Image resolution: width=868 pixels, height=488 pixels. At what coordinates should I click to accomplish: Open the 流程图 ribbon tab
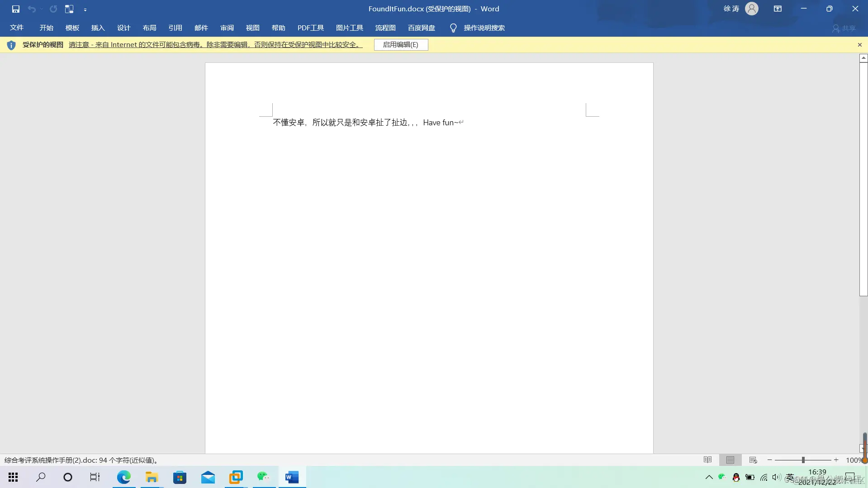385,28
